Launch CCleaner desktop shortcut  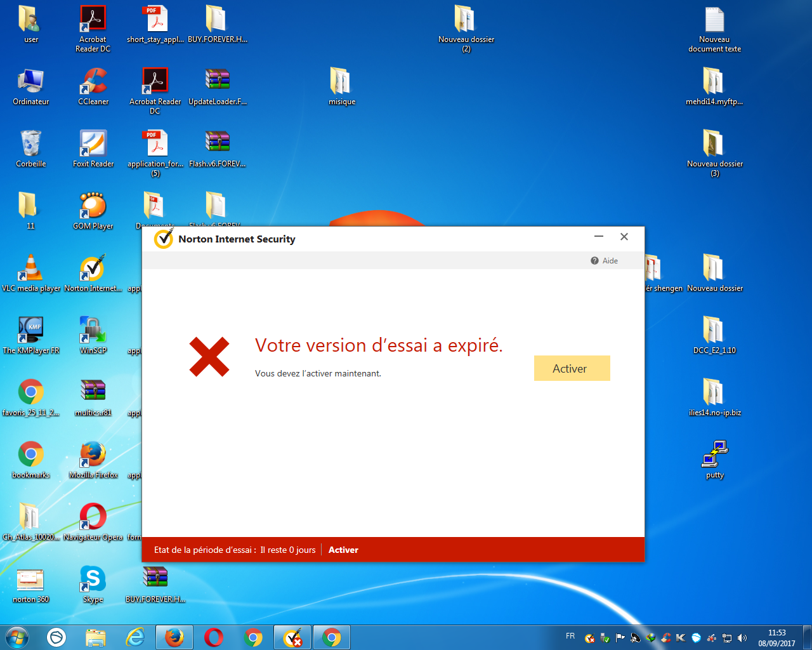coord(93,87)
